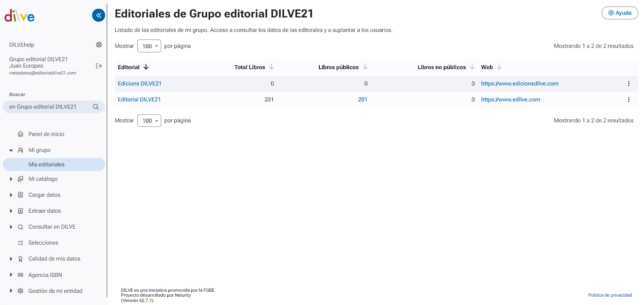Expand the Consultar en DILVE tree arrow
The width and height of the screenshot is (644, 305).
pos(11,227)
